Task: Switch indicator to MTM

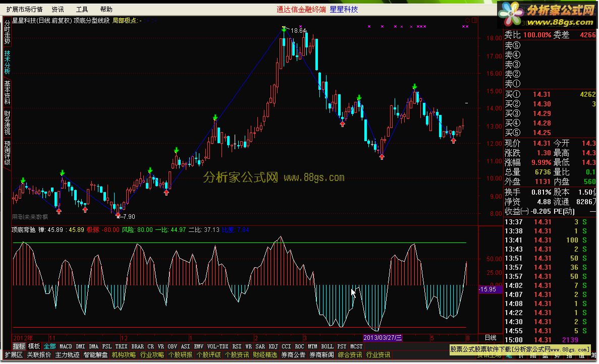Action: coord(312,346)
